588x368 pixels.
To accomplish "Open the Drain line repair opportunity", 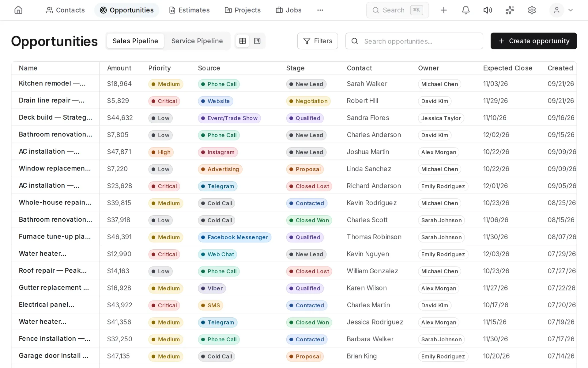I will coord(51,100).
